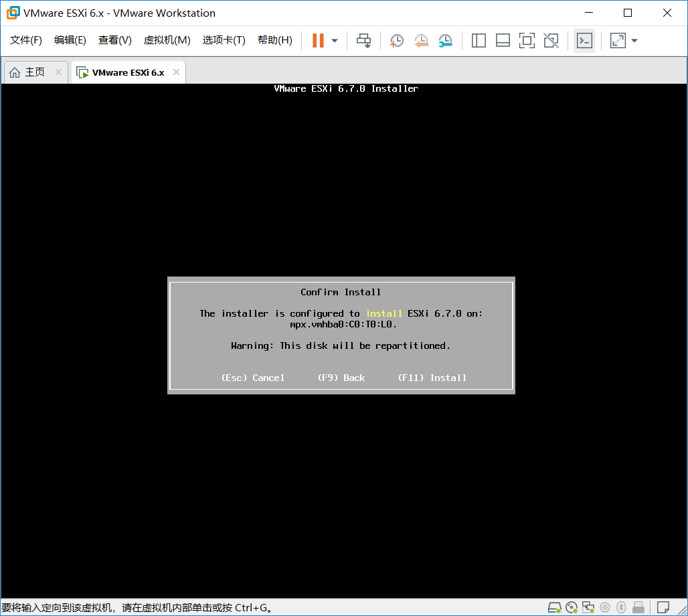The width and height of the screenshot is (688, 616).
Task: Pause the virtual machine with orange pause icon
Action: tap(318, 40)
